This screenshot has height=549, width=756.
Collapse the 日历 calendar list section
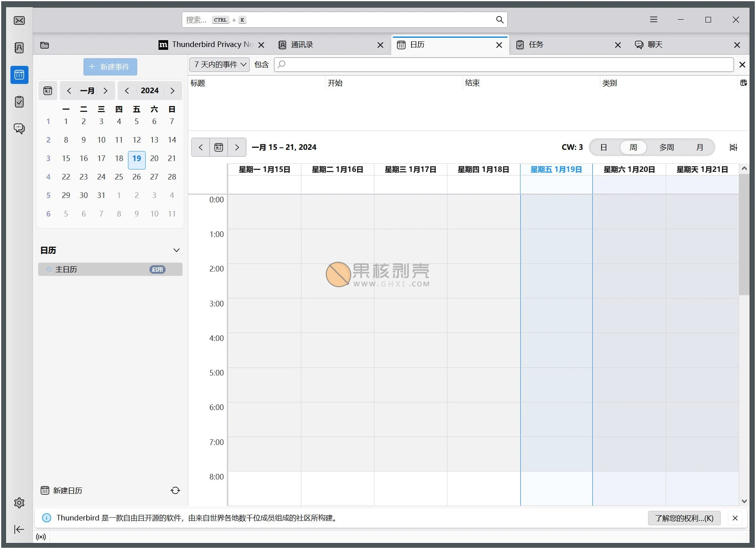[177, 250]
